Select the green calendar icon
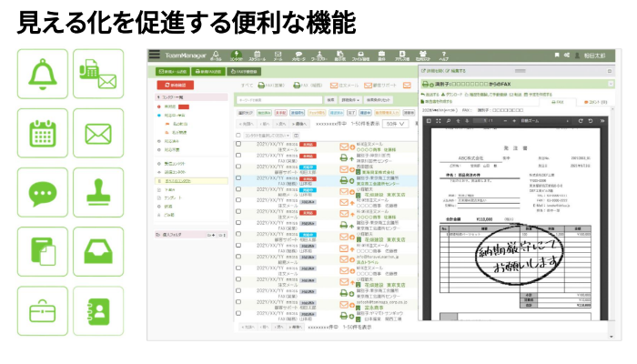Viewport: 637px width, 364px height. tap(43, 135)
